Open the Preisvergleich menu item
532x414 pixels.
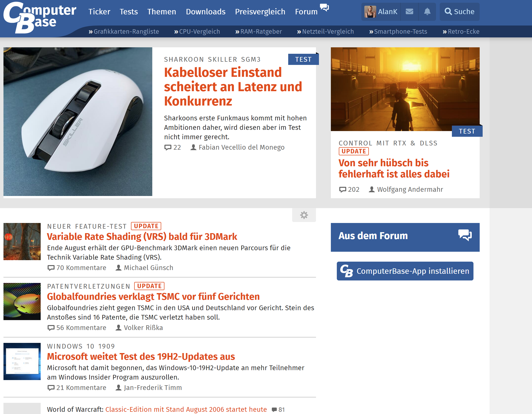[260, 12]
